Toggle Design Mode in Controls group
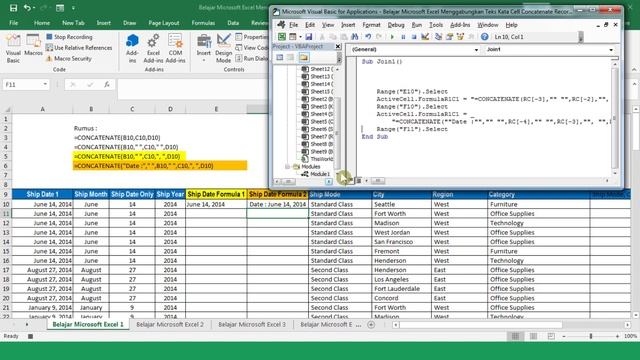 click(x=223, y=49)
